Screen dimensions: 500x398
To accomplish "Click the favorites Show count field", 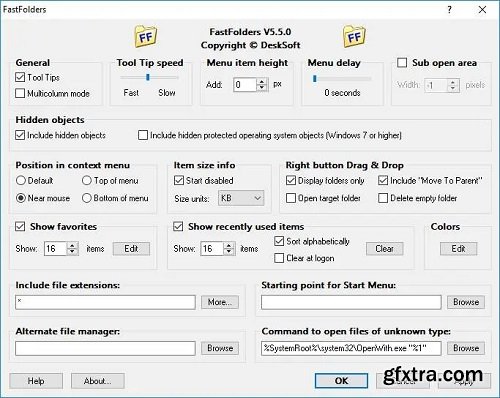I will click(x=56, y=249).
